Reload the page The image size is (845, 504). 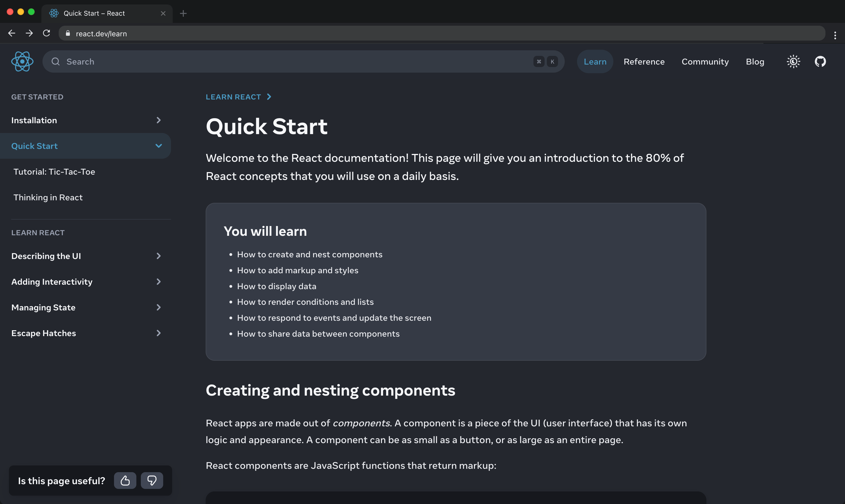pyautogui.click(x=47, y=33)
